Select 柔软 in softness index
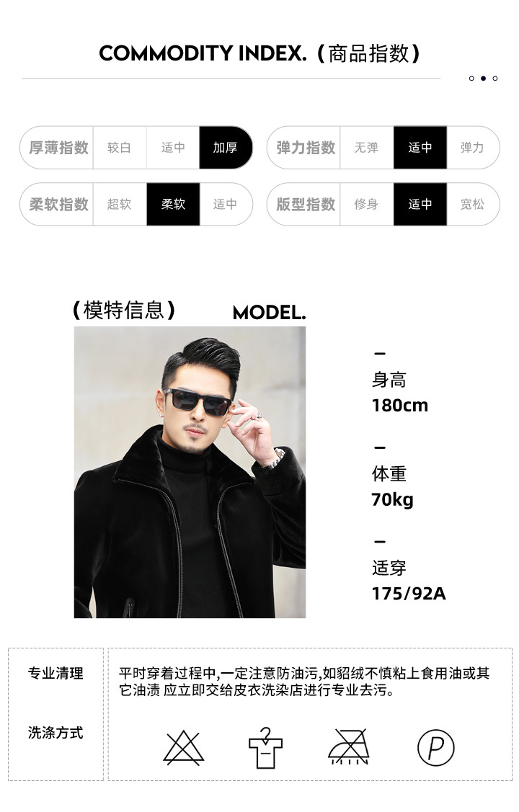This screenshot has height=812, width=519. (173, 204)
